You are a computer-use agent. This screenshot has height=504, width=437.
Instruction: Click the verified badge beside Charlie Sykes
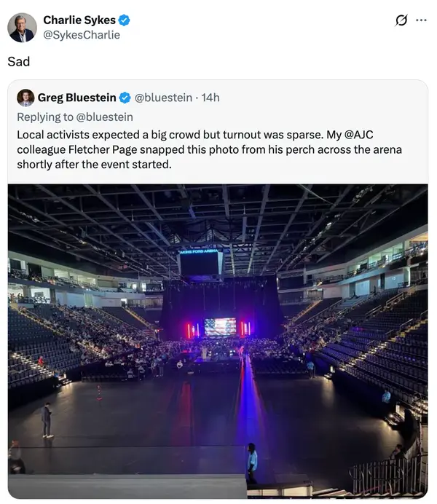(x=125, y=20)
